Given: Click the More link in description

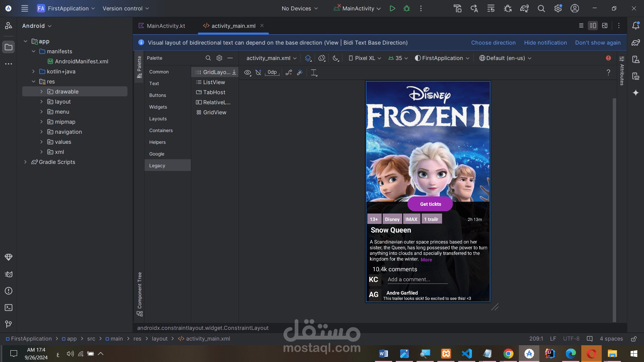Looking at the screenshot, I should [x=426, y=260].
